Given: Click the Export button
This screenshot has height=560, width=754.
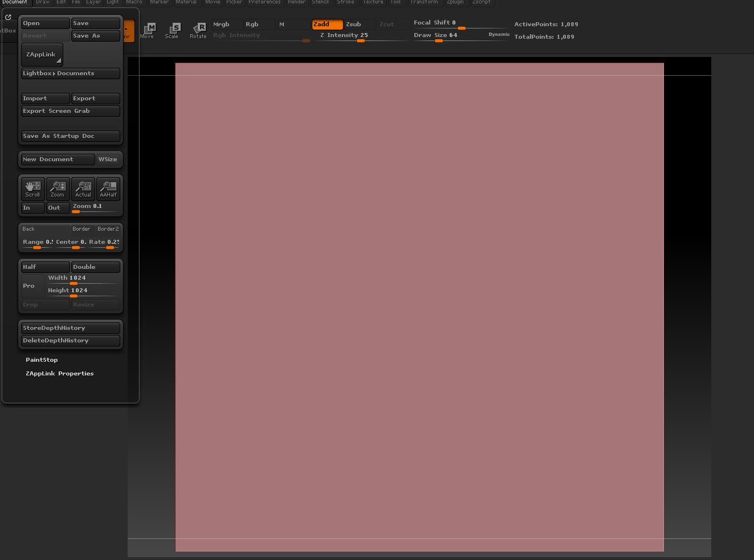Looking at the screenshot, I should pyautogui.click(x=96, y=99).
